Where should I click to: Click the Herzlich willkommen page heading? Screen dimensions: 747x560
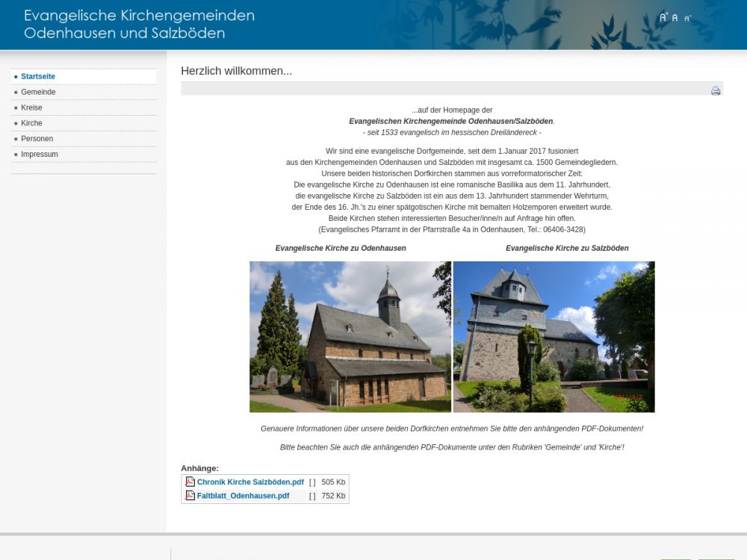(236, 71)
